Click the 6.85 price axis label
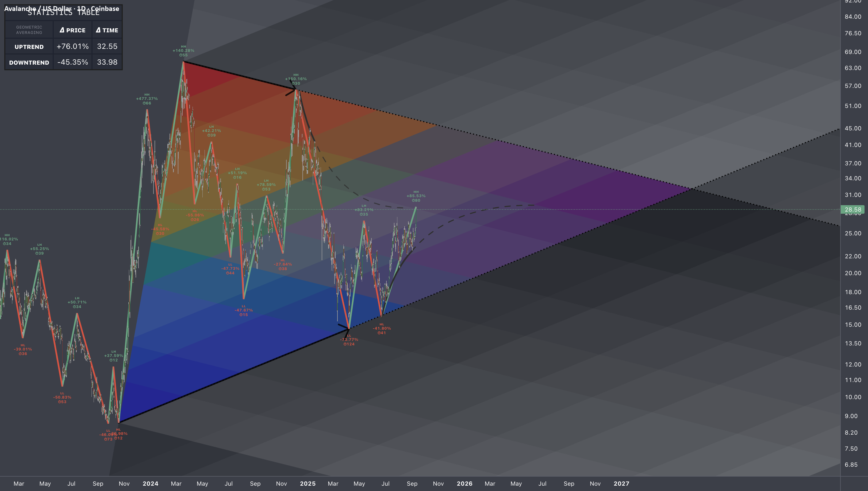The image size is (868, 491). pyautogui.click(x=851, y=465)
